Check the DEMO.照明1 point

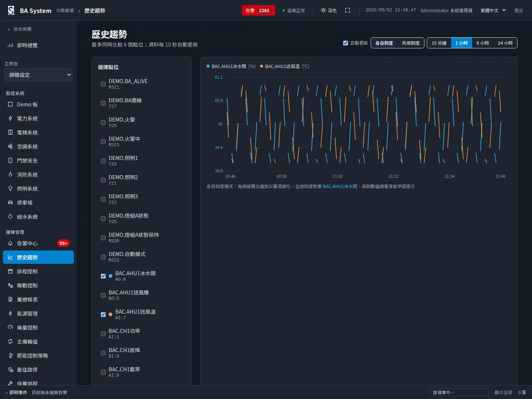pos(103,161)
